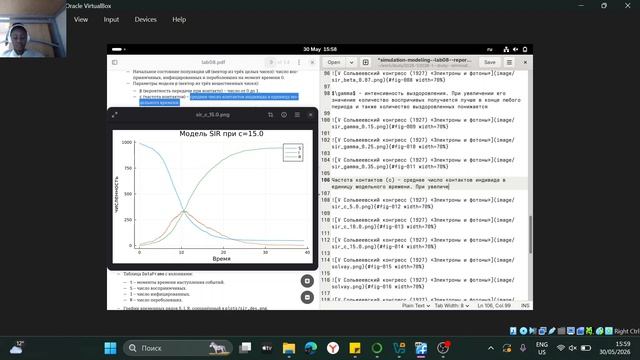This screenshot has height=360, width=640.
Task: Save the markdown report file
Action: click(489, 62)
